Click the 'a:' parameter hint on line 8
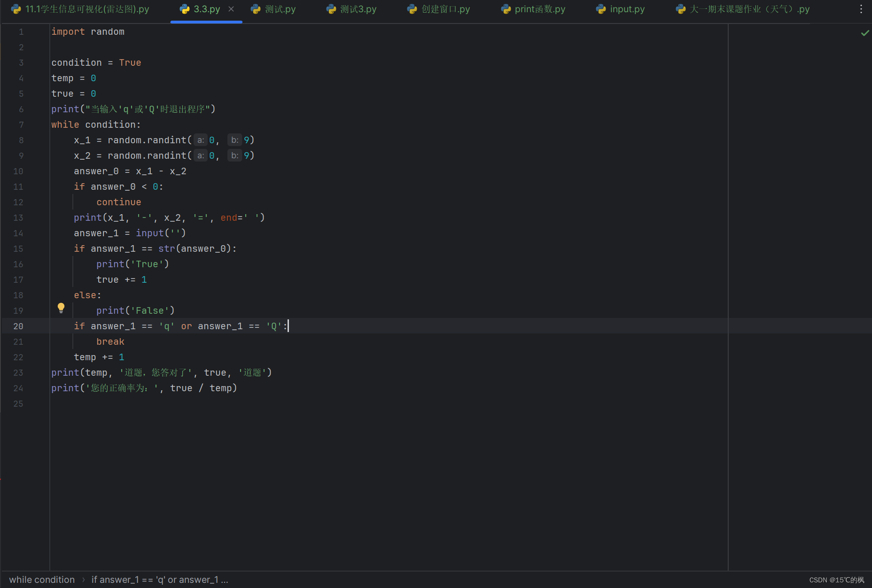This screenshot has height=588, width=872. tap(201, 140)
